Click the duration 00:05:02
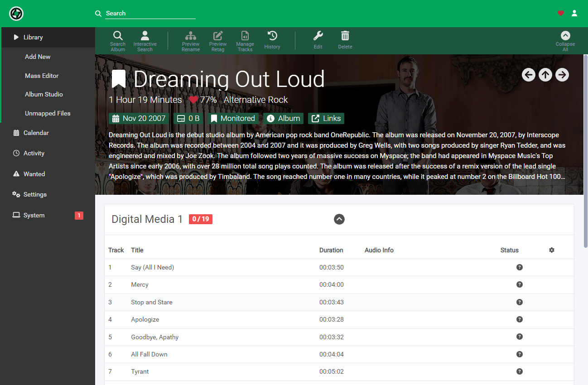 coord(332,371)
